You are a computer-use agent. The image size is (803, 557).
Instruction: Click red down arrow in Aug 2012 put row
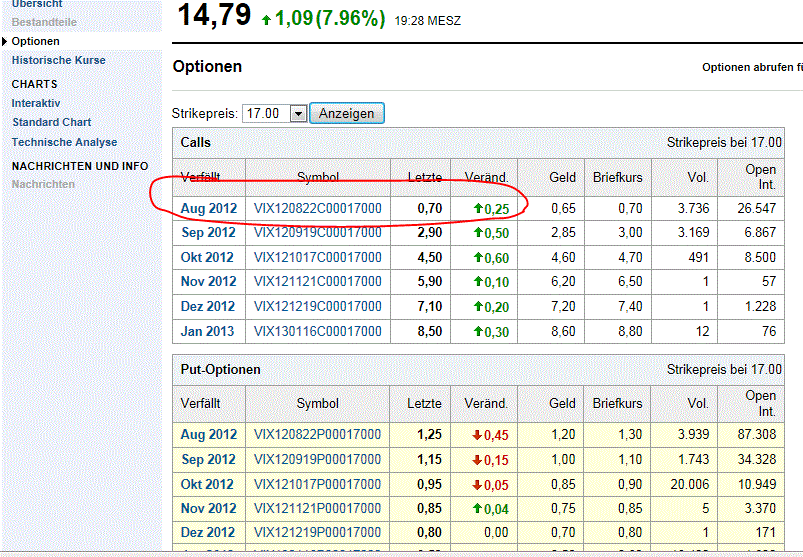476,435
